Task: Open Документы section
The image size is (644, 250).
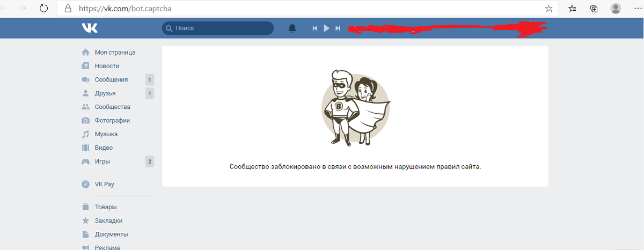Action: point(112,234)
